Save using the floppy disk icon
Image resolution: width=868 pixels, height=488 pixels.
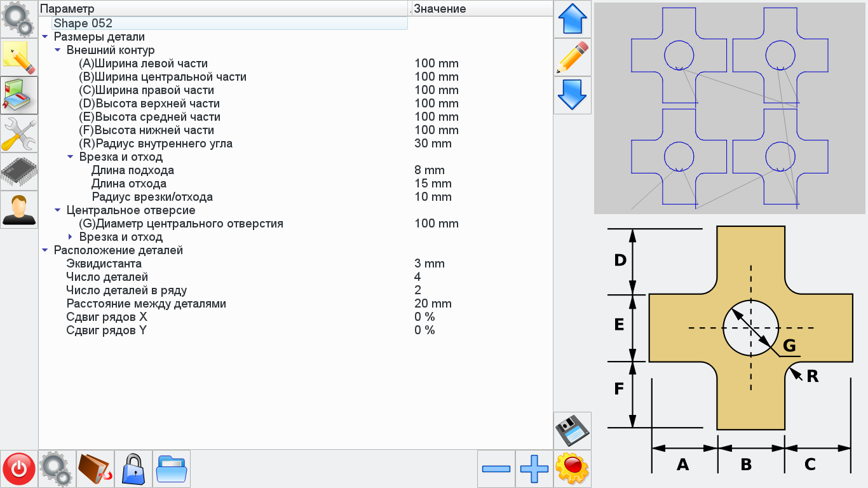coord(573,431)
